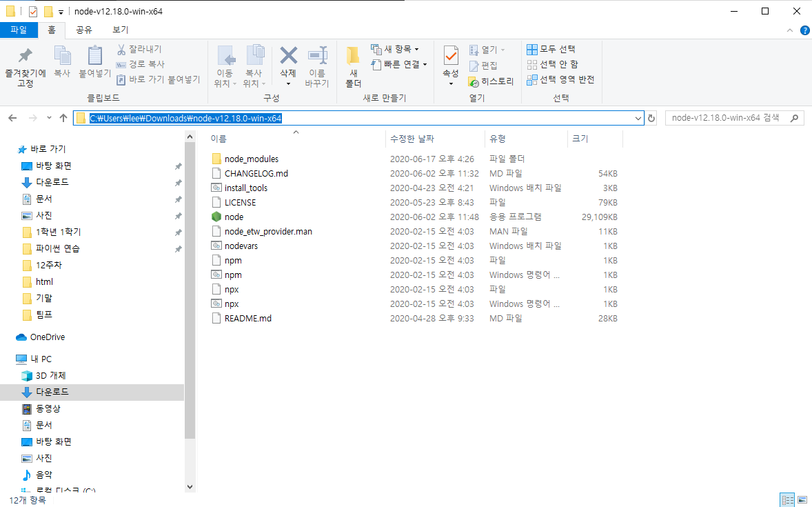Viewport: 812px width, 507px height.
Task: Refresh the folder view
Action: point(651,118)
